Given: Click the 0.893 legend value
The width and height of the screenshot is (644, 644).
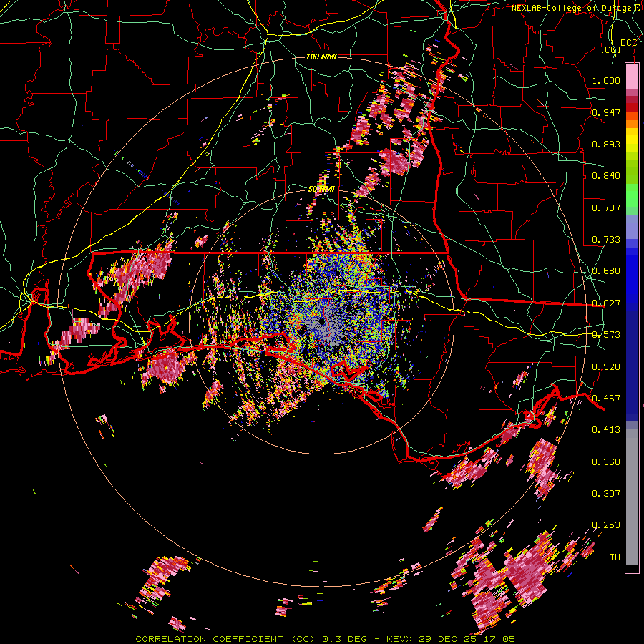Looking at the screenshot, I should click(606, 144).
